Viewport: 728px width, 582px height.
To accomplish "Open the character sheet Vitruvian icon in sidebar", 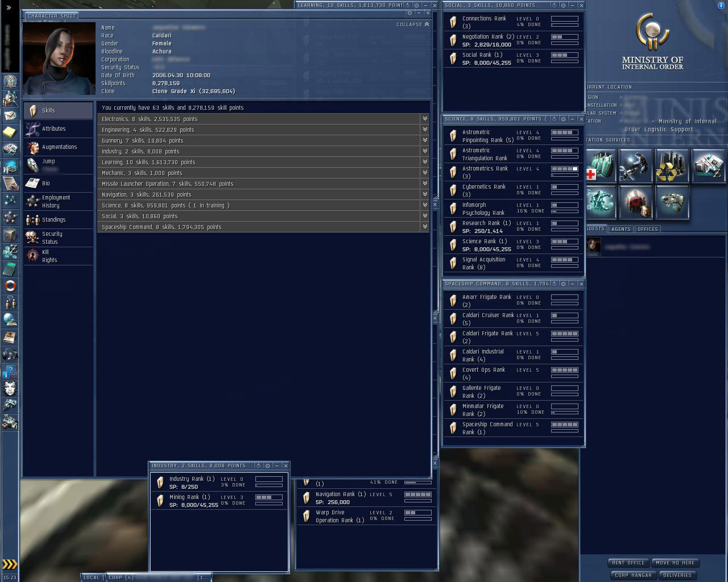I will (10, 81).
